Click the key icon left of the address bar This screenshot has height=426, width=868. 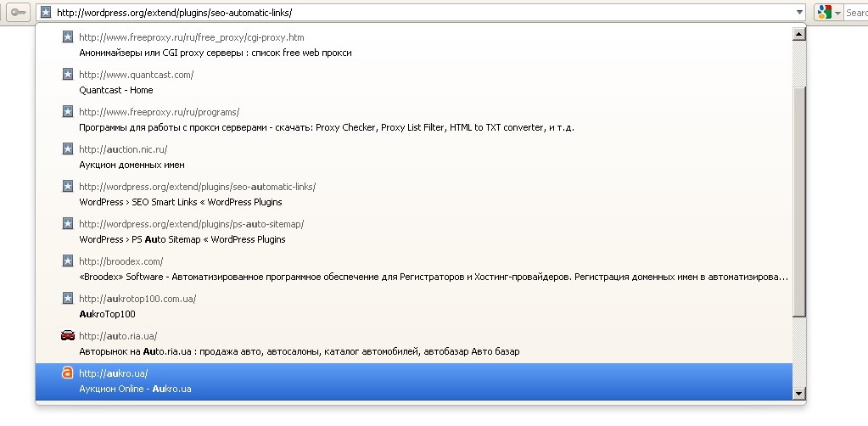19,12
